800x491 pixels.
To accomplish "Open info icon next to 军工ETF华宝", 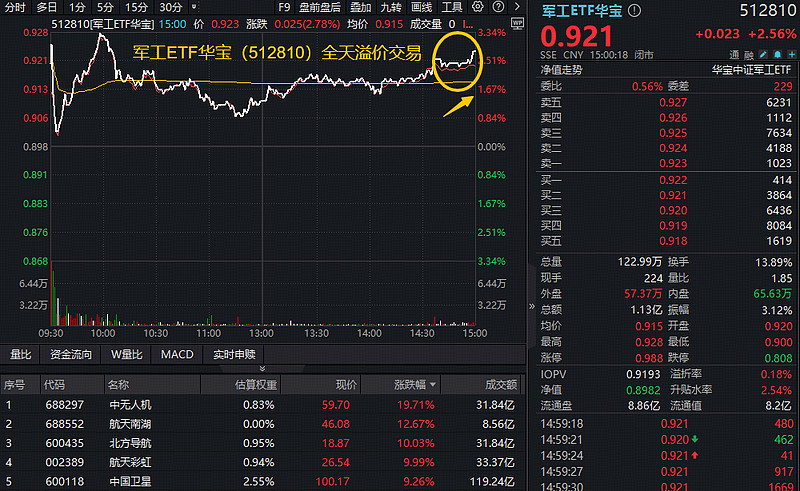I will 634,10.
